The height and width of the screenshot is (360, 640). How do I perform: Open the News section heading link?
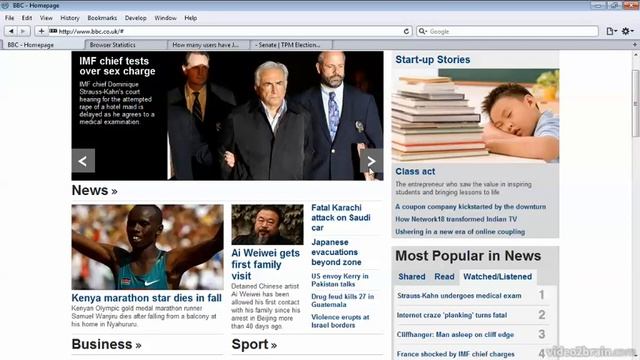(94, 191)
